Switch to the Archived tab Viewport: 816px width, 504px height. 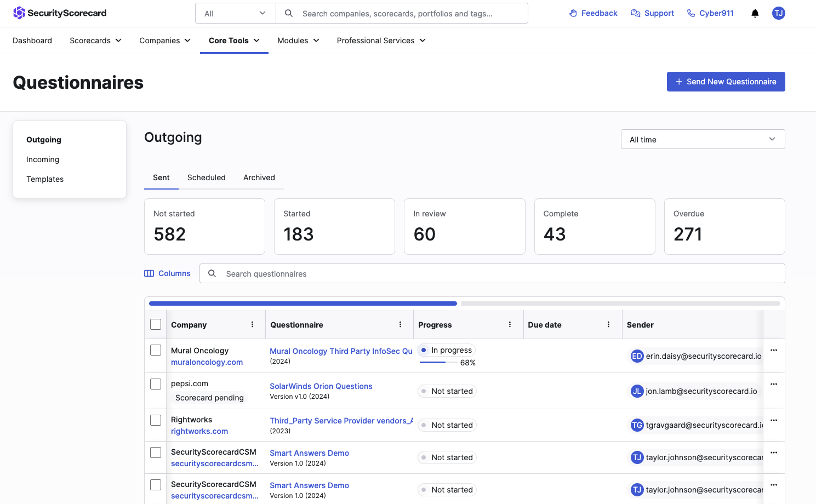click(259, 177)
